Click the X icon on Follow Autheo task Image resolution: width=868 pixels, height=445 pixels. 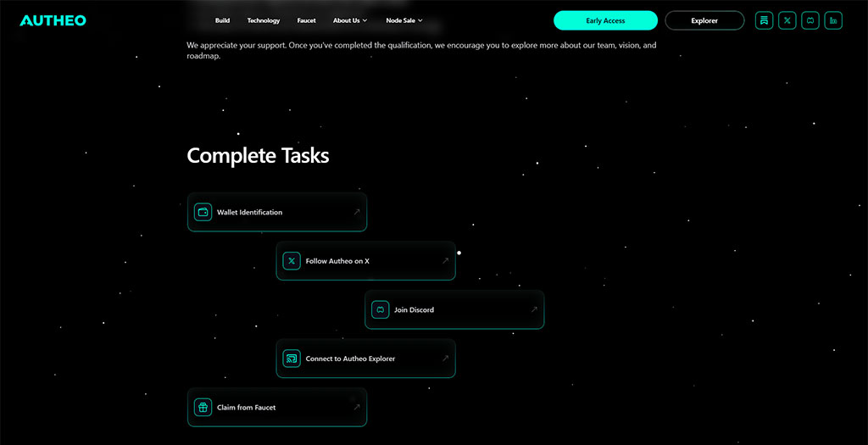coord(292,261)
